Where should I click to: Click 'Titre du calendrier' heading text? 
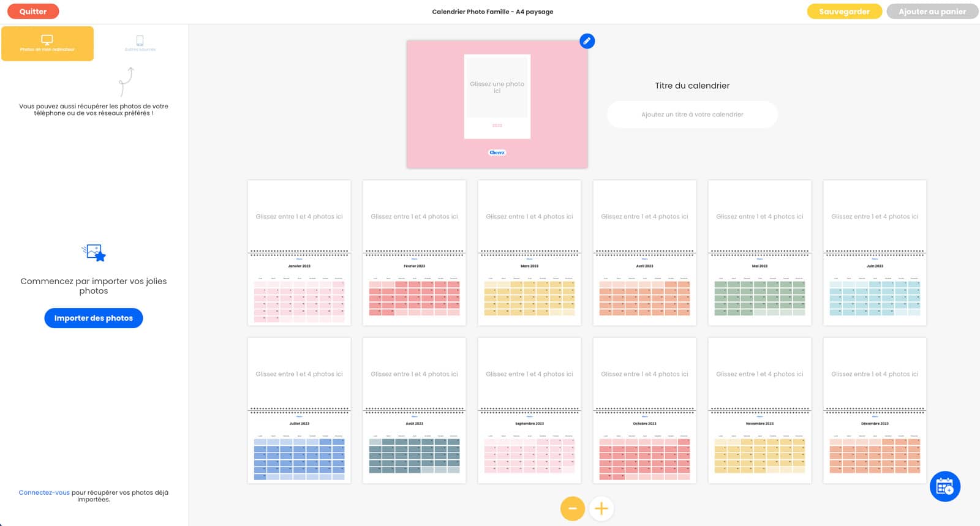692,86
